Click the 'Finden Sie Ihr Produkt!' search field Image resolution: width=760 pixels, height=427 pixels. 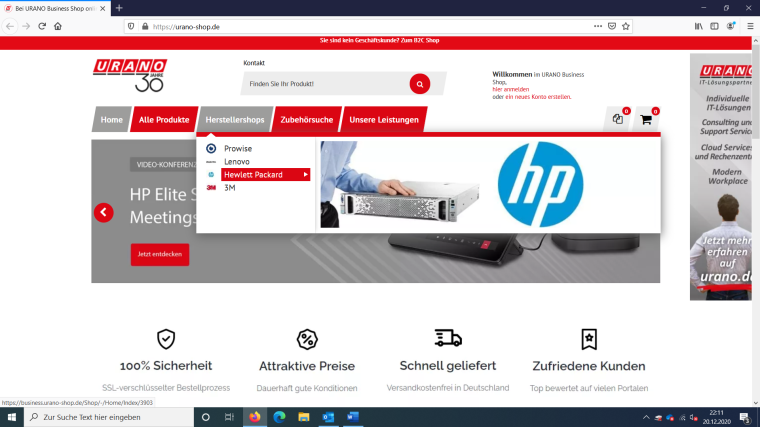(325, 84)
